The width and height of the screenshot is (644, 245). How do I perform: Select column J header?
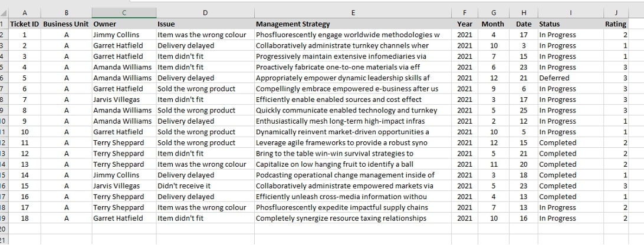616,13
